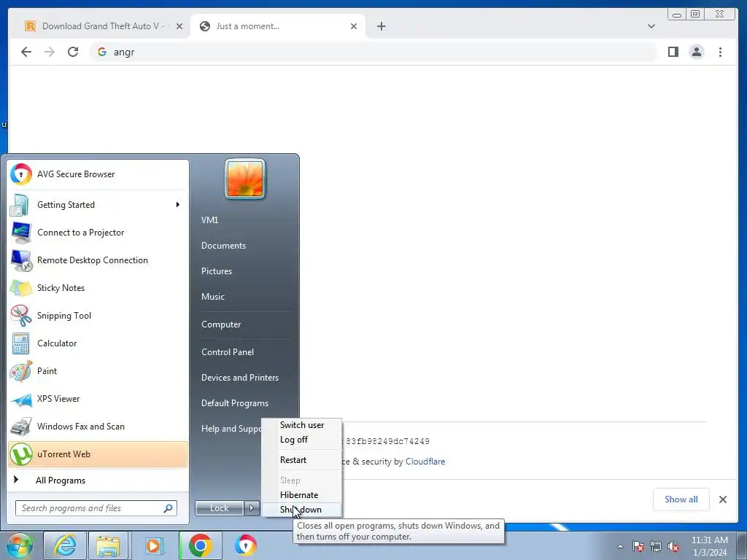Open Chrome three-dot menu

pos(720,52)
